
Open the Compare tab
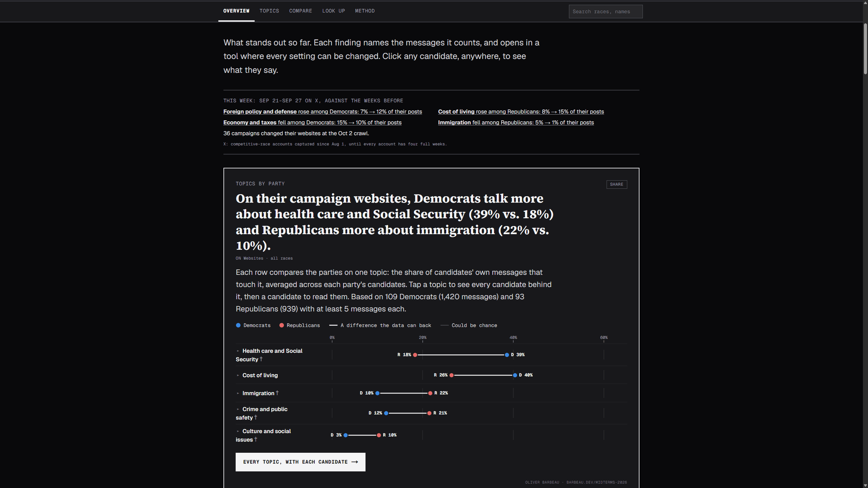coord(300,11)
